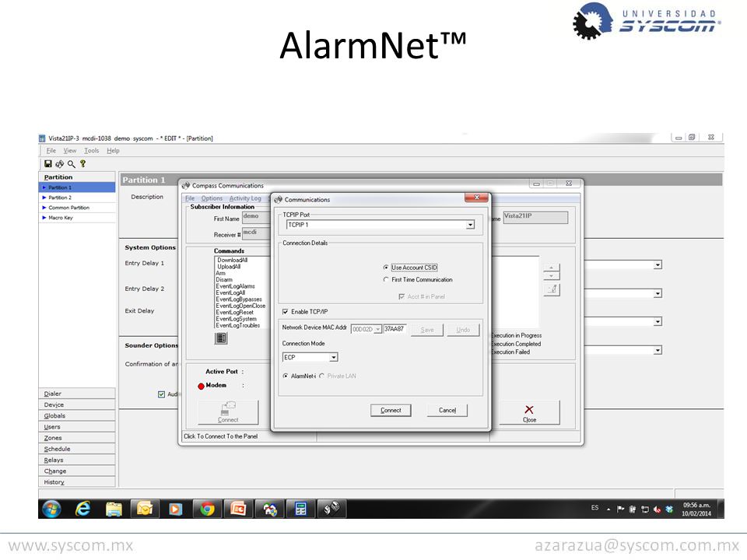Click Connect in Communications dialog
747x560 pixels.
pos(391,410)
